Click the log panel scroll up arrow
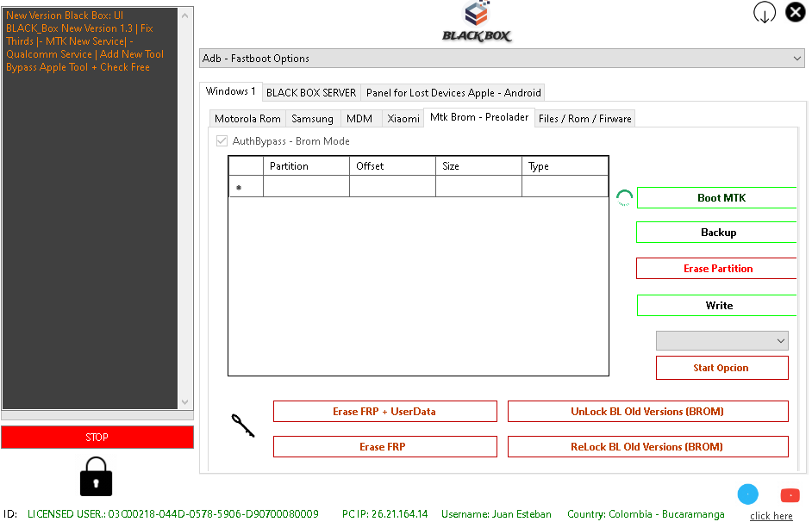Viewport: 812px width, 528px height. [184, 16]
